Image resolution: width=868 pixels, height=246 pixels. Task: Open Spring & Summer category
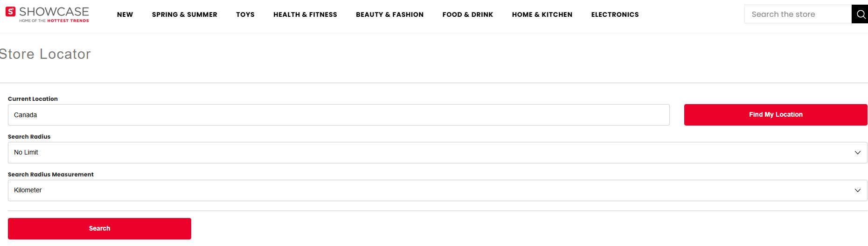[185, 14]
